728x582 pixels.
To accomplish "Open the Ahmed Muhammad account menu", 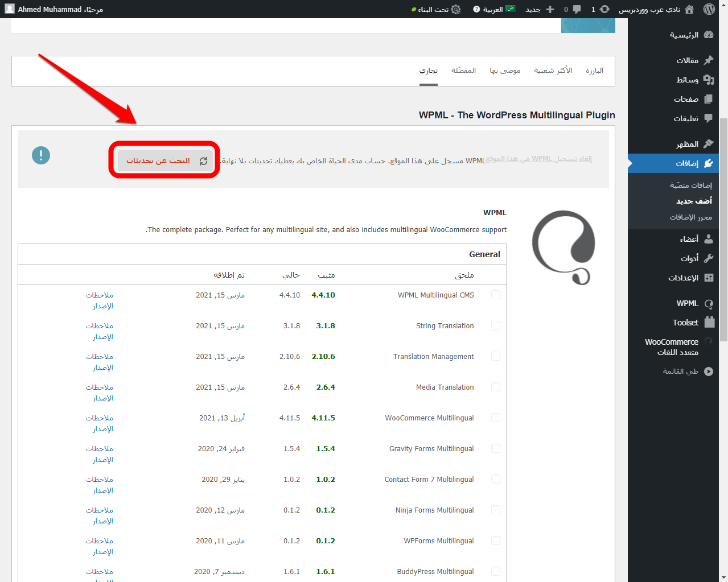I will [54, 9].
